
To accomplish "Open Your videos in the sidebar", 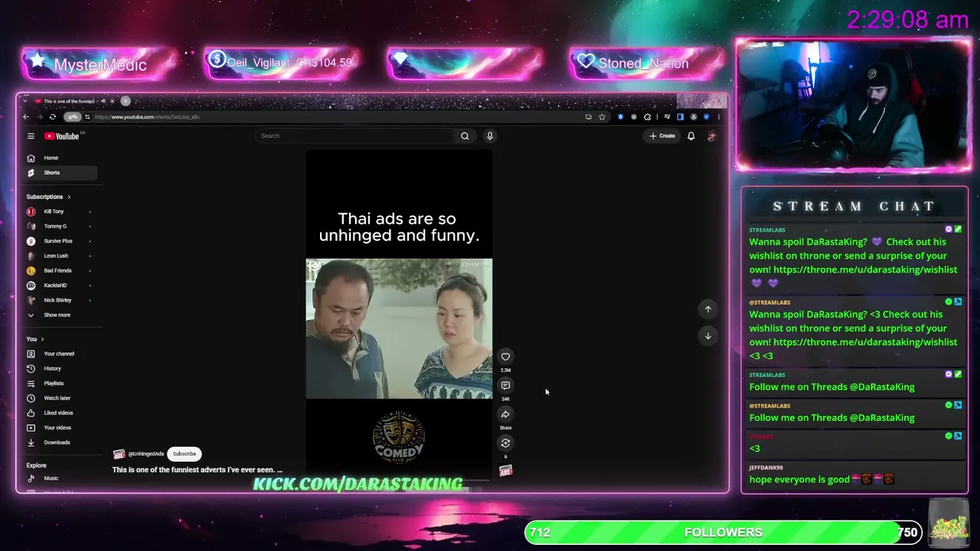I will click(60, 428).
